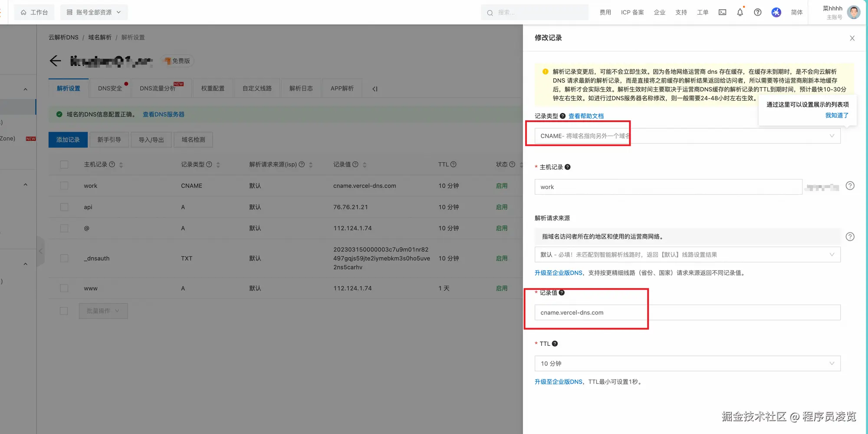The image size is (868, 434).
Task: Switch to the DNS安全 tab
Action: point(110,89)
